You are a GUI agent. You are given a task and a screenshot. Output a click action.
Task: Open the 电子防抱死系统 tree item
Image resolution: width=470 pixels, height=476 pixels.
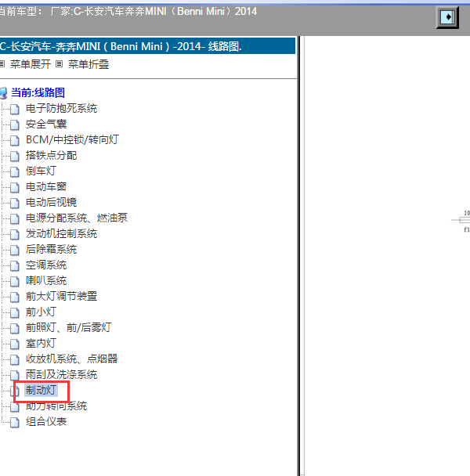pyautogui.click(x=61, y=108)
